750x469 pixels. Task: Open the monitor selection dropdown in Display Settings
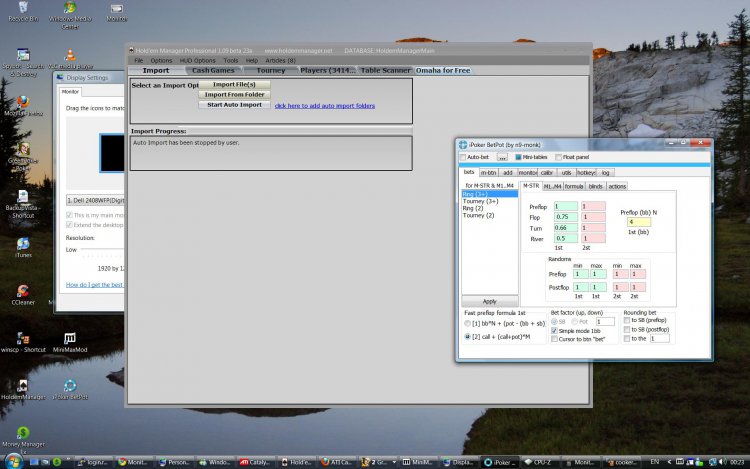pos(95,200)
